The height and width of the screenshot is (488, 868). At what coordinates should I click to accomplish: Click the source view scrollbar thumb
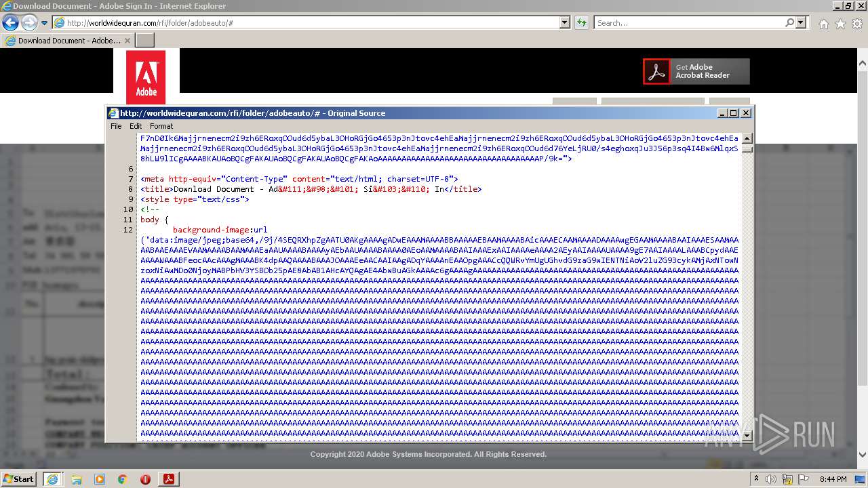click(747, 148)
